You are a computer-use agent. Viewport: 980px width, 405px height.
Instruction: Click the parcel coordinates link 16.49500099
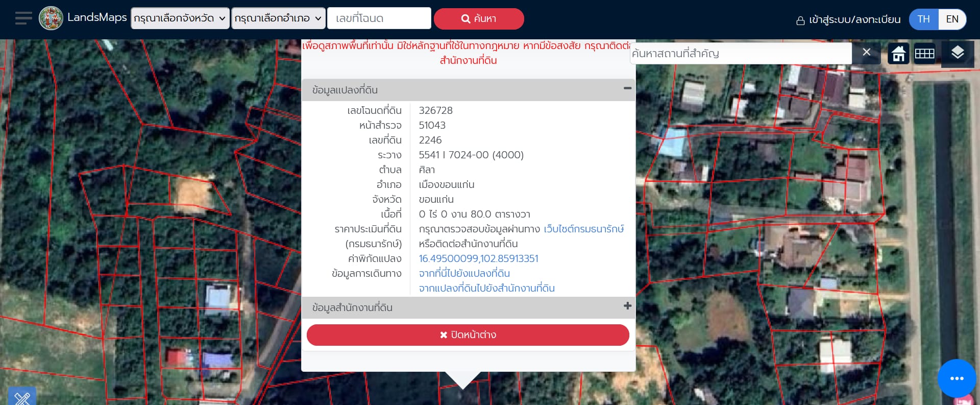[x=478, y=258]
